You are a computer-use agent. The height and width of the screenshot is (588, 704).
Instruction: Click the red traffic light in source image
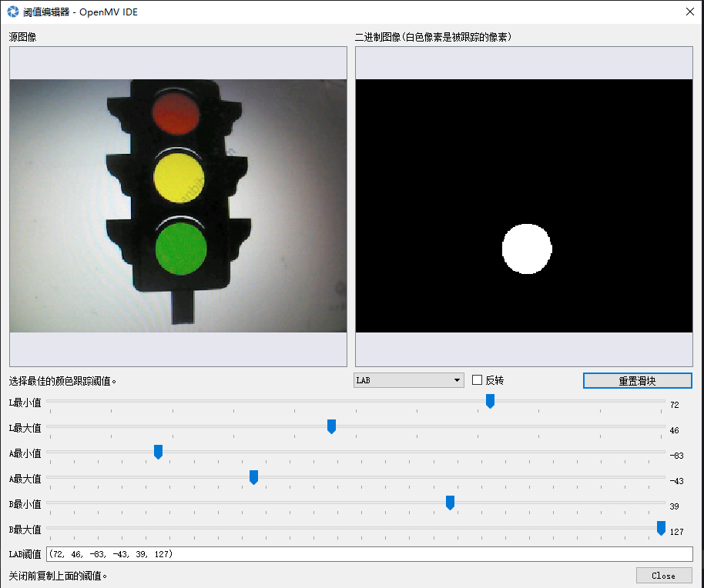176,113
